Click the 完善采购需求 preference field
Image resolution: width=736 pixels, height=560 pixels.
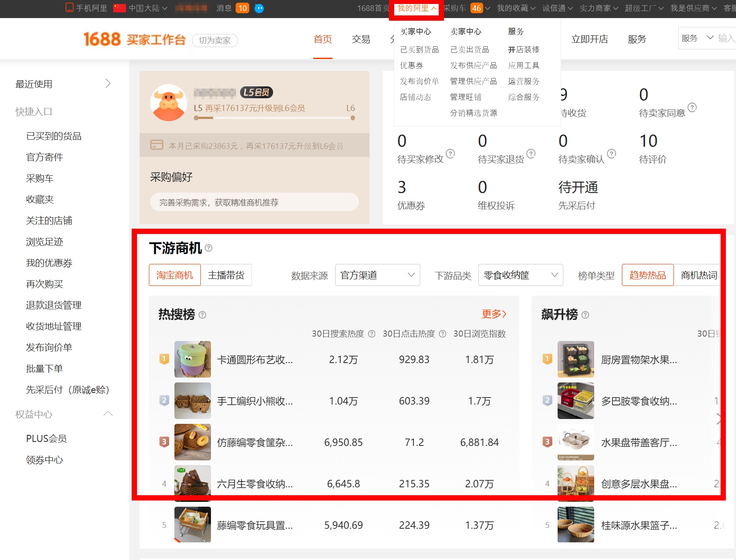coord(255,202)
